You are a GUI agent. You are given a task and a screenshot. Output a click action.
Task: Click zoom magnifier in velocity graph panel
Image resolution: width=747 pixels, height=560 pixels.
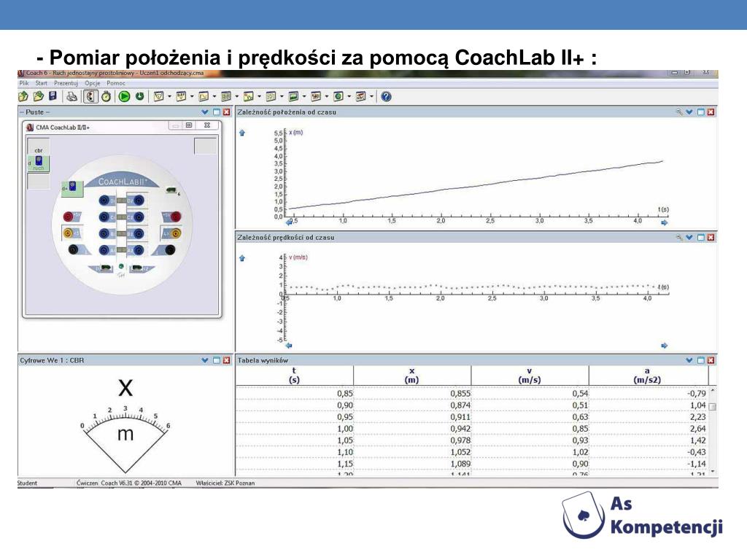coord(679,238)
